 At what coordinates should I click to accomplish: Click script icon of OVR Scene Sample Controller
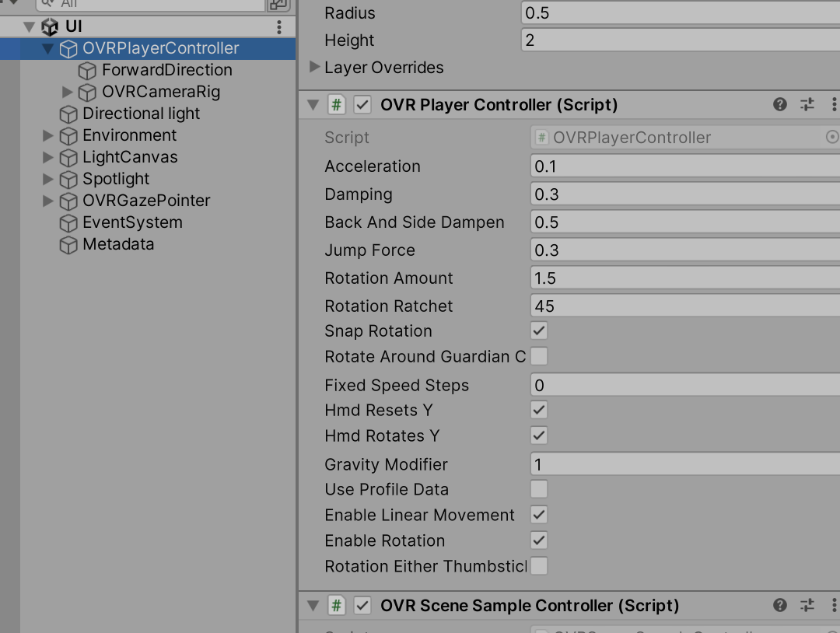(x=337, y=605)
